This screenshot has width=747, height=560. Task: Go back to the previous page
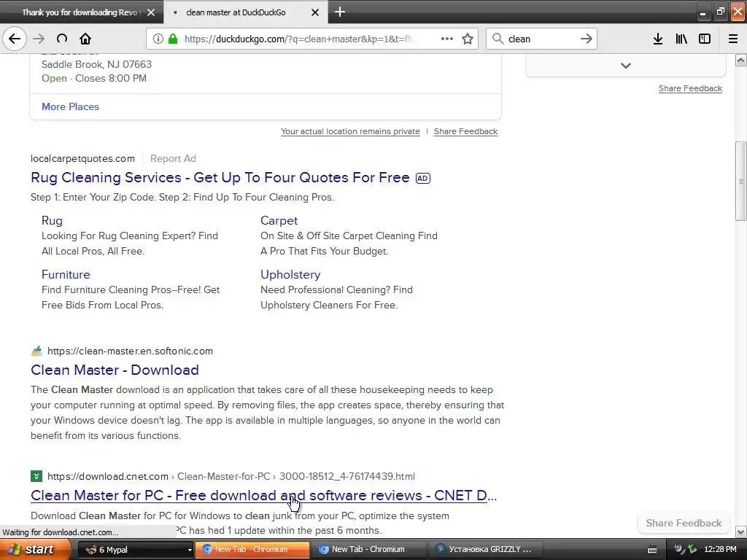[x=15, y=39]
